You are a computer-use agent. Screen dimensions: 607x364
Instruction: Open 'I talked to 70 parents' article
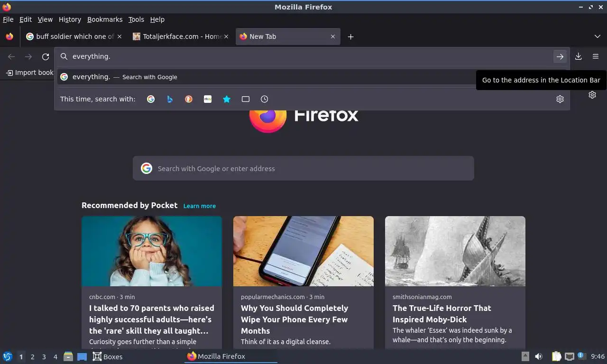(x=152, y=319)
